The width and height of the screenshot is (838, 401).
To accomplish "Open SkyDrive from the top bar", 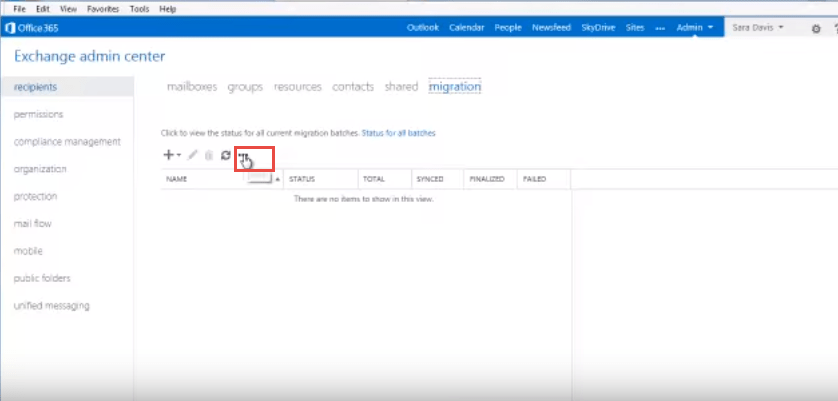I will click(x=599, y=27).
